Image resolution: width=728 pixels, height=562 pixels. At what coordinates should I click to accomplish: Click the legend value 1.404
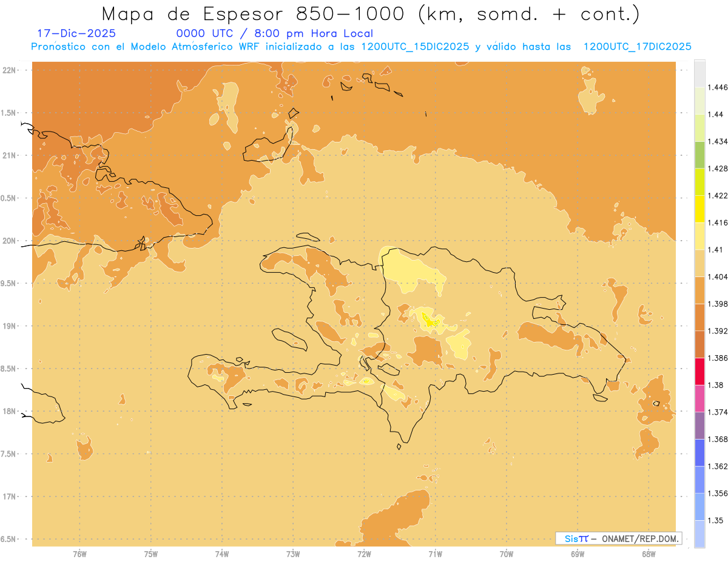click(x=718, y=276)
